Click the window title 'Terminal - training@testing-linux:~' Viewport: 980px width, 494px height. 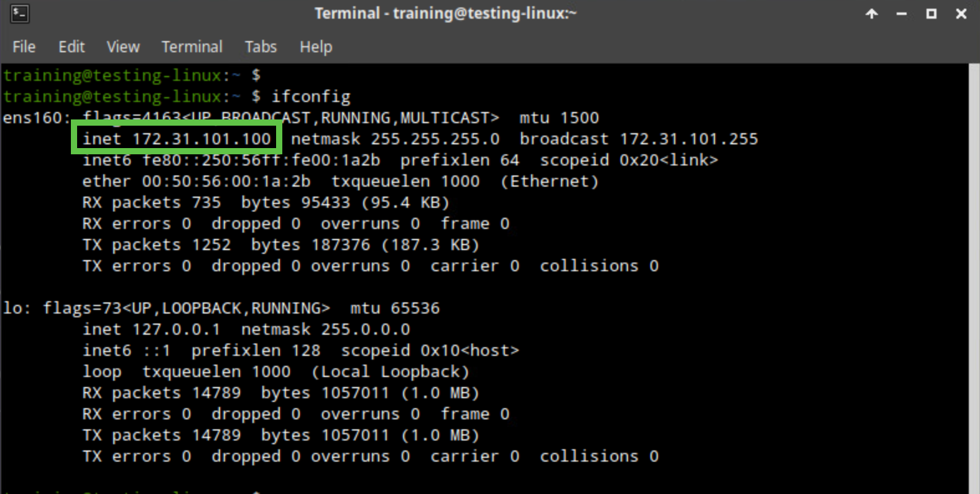pyautogui.click(x=445, y=13)
